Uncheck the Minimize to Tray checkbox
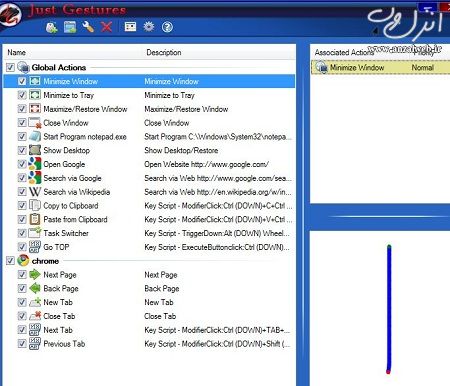 pos(22,95)
